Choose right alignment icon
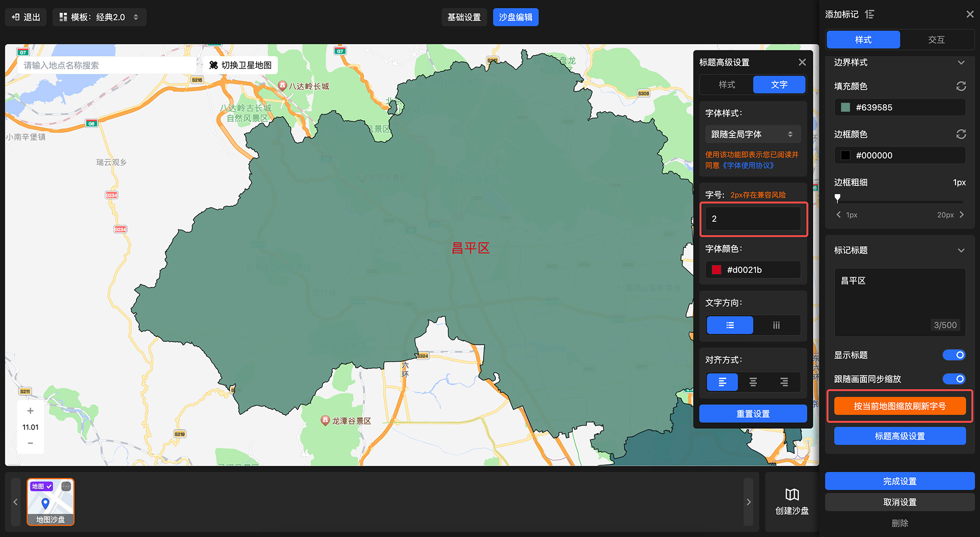 click(x=784, y=382)
